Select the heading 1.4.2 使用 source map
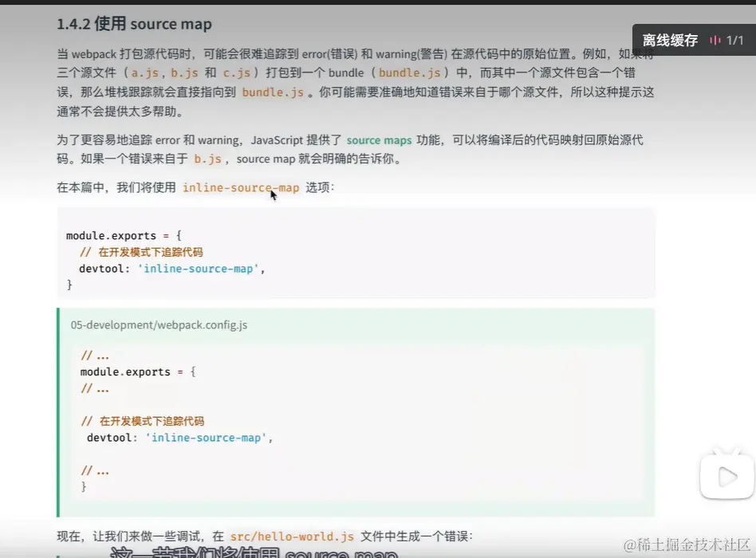 click(x=132, y=24)
